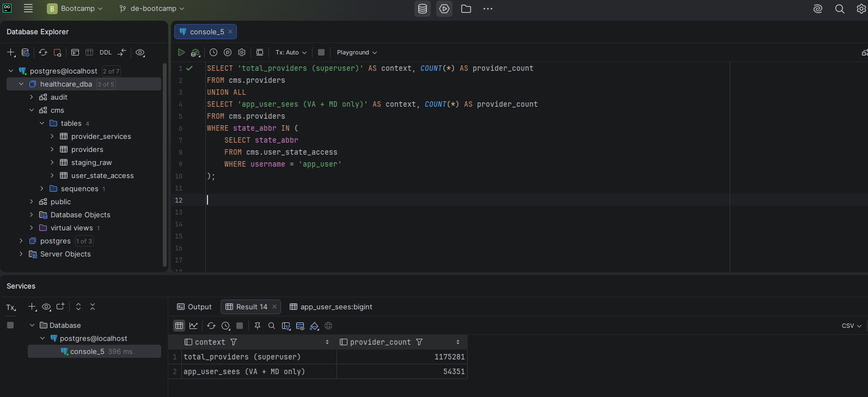This screenshot has width=868, height=397.
Task: Select the staging_raw table
Action: point(91,162)
